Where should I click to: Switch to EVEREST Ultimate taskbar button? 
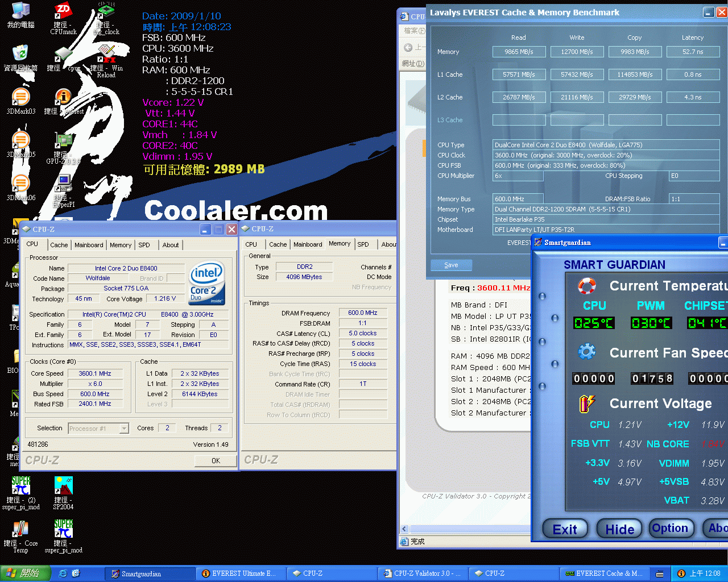[x=241, y=573]
